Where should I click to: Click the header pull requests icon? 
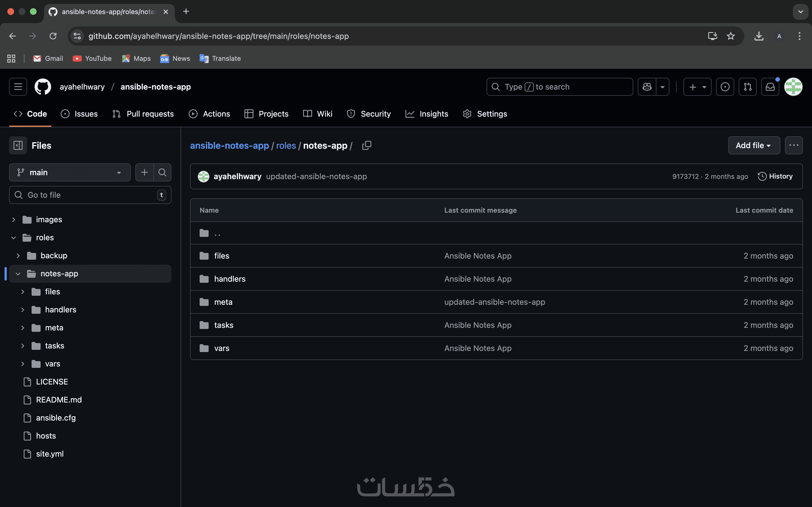(747, 87)
